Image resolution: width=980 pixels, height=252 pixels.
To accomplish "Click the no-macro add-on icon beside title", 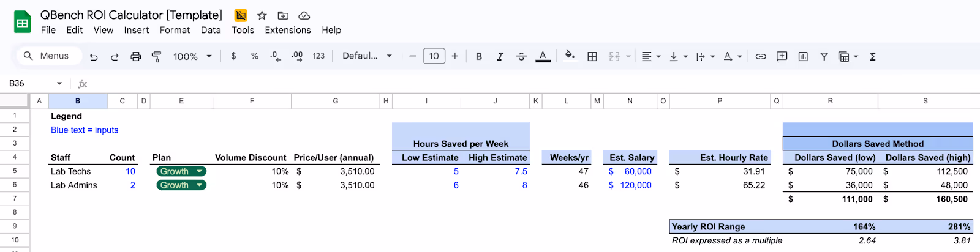I will click(x=241, y=15).
